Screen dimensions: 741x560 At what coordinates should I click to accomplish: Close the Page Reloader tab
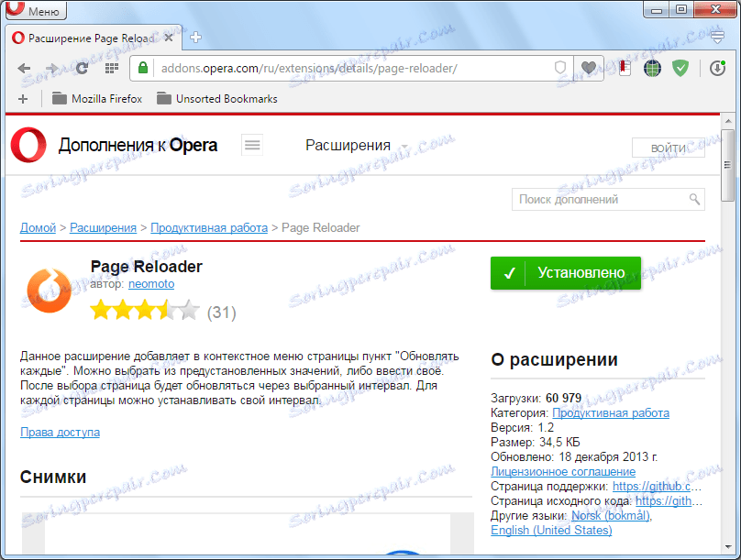coord(168,38)
